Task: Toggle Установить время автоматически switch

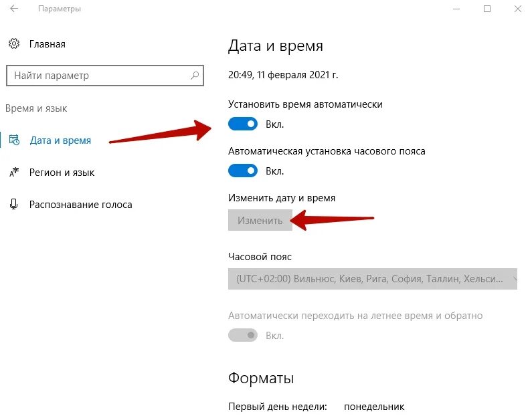Action: click(243, 124)
